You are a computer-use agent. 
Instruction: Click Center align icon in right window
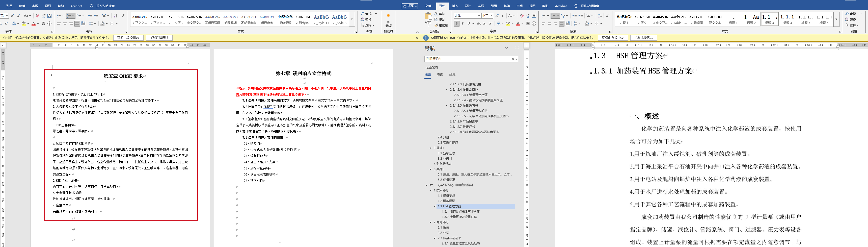[x=549, y=24]
